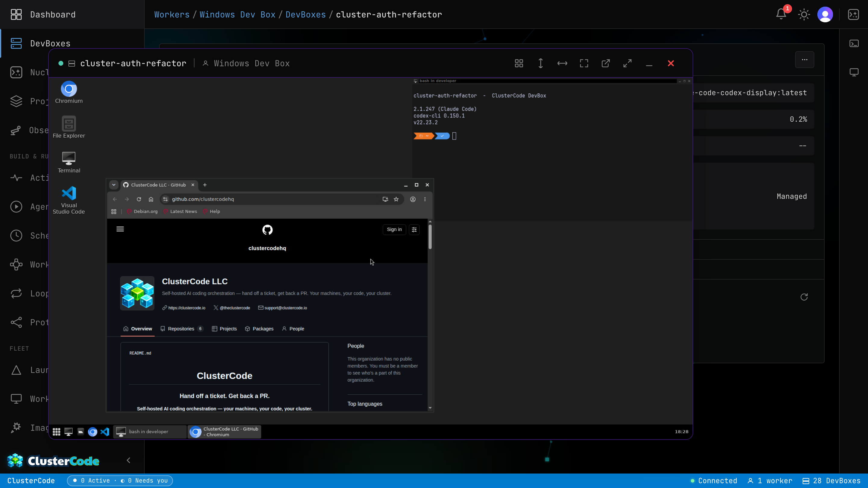Open Terminal desktop icon
The image size is (868, 488).
pyautogui.click(x=69, y=162)
